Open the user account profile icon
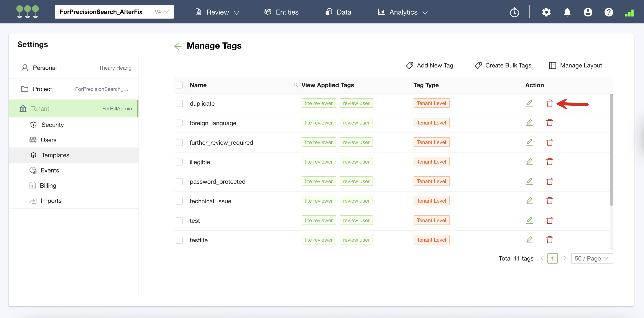This screenshot has height=318, width=644. [588, 12]
